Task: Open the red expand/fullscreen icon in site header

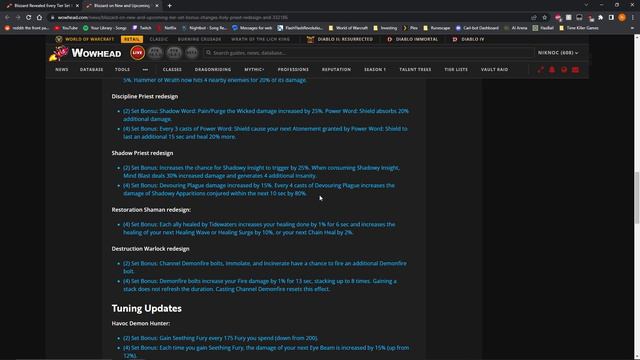Action: [x=540, y=70]
